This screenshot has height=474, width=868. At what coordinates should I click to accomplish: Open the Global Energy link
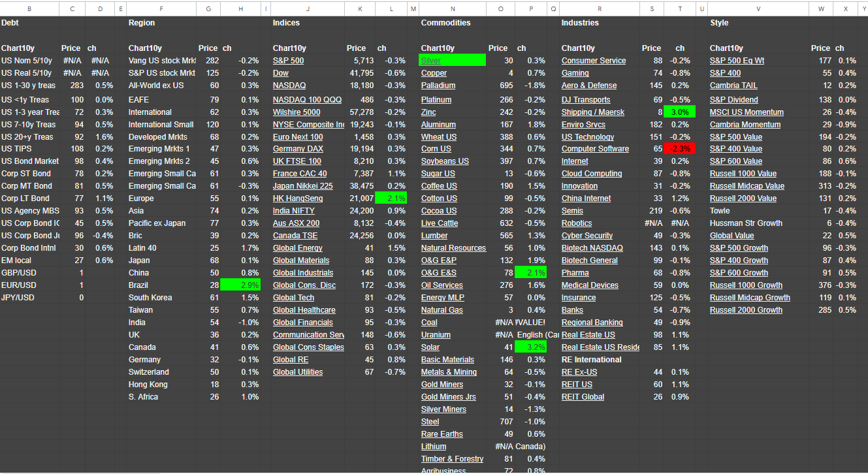click(x=298, y=248)
